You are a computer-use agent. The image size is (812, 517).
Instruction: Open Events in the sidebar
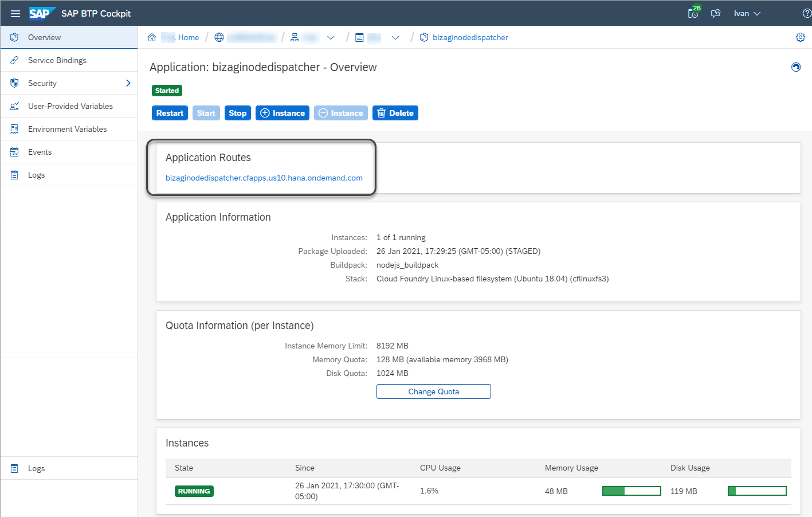69,152
